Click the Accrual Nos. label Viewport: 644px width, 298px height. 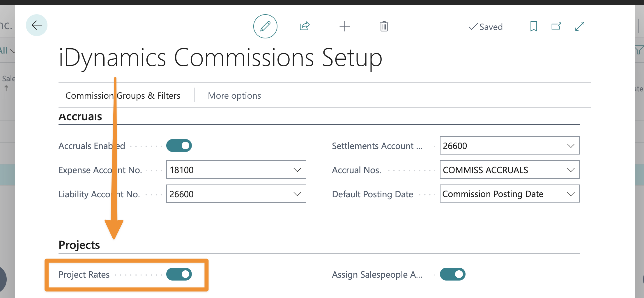(357, 170)
